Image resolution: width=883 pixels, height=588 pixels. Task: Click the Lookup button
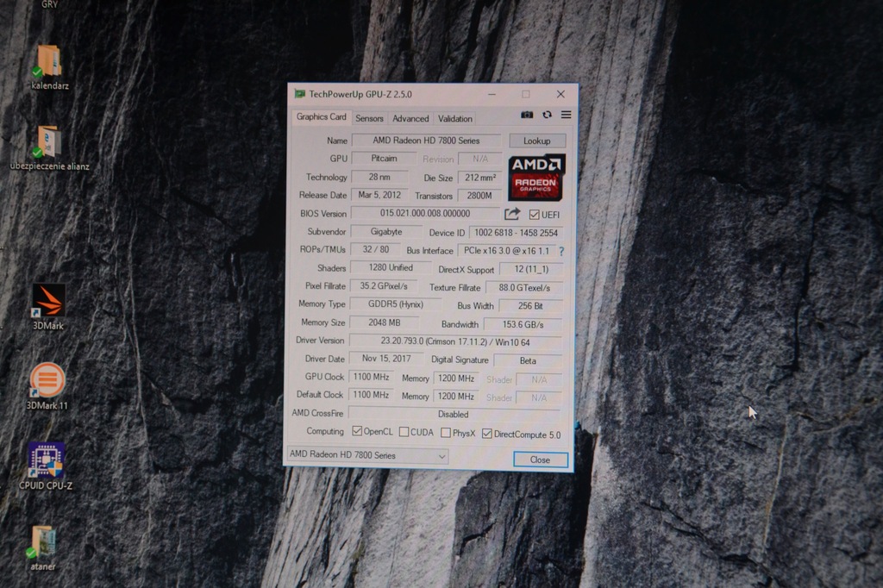click(x=536, y=141)
